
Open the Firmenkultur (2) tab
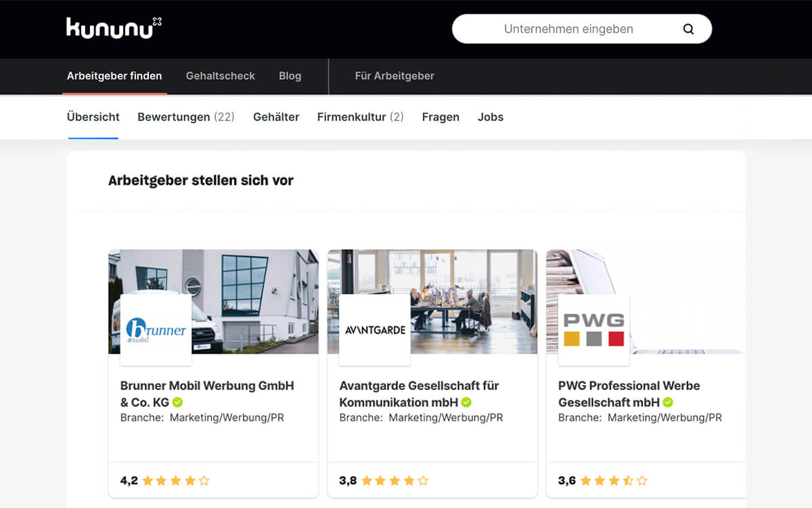click(360, 117)
